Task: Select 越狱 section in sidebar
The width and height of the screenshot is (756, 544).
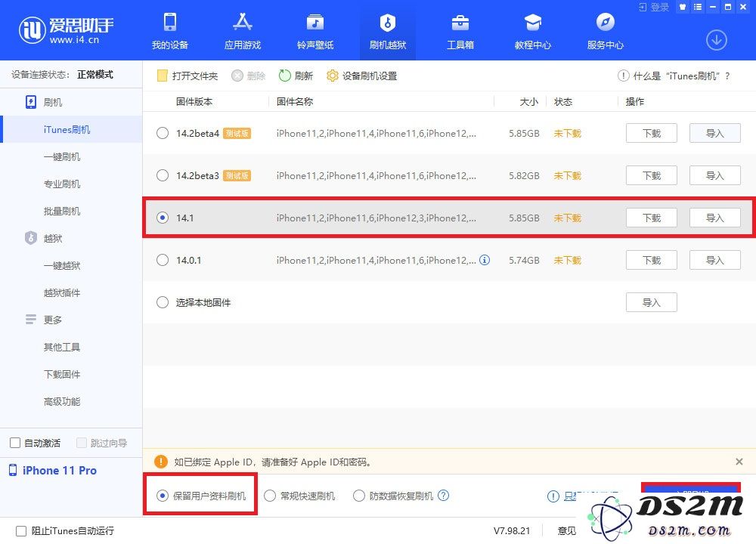Action: 53,238
